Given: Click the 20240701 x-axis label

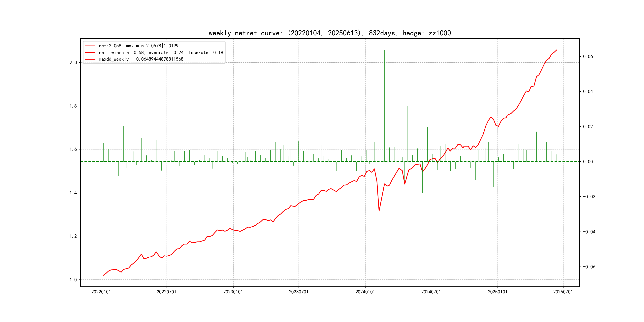Looking at the screenshot, I should (431, 292).
